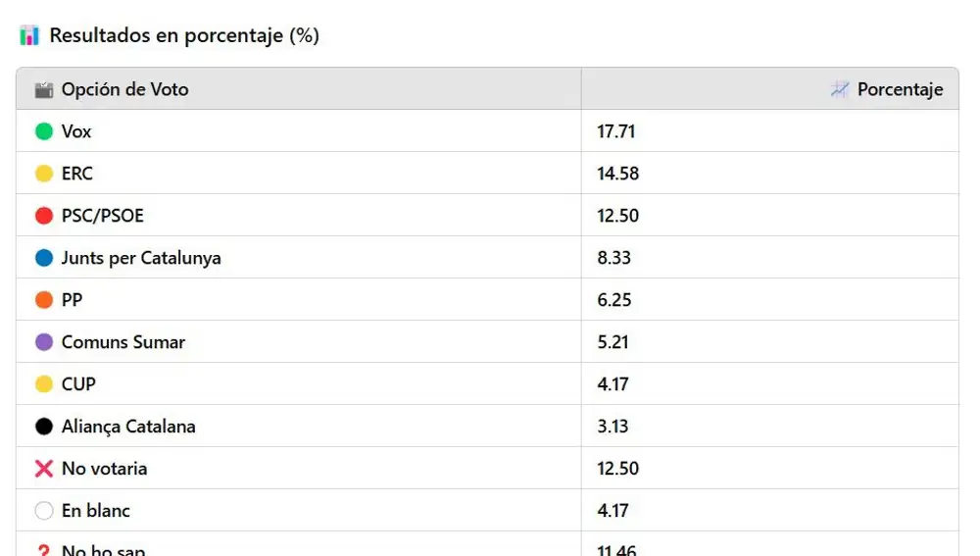Click the ballot box icon in Opción de Voto header

click(44, 90)
